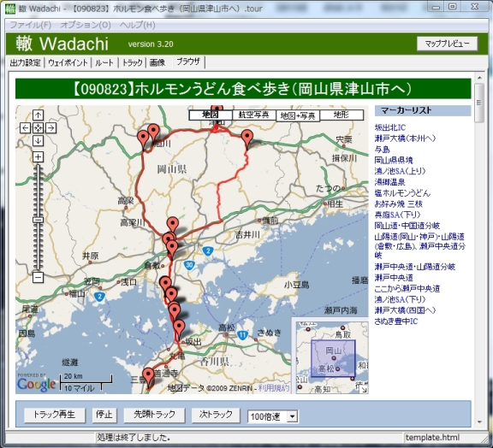Open the オプション(O) menu
493x448 pixels.
pos(86,25)
